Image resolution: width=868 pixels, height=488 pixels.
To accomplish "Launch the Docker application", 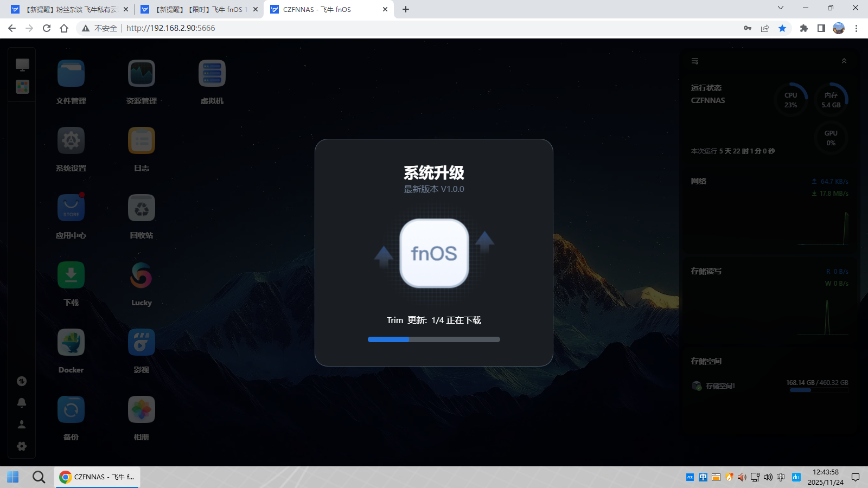I will coord(71,342).
